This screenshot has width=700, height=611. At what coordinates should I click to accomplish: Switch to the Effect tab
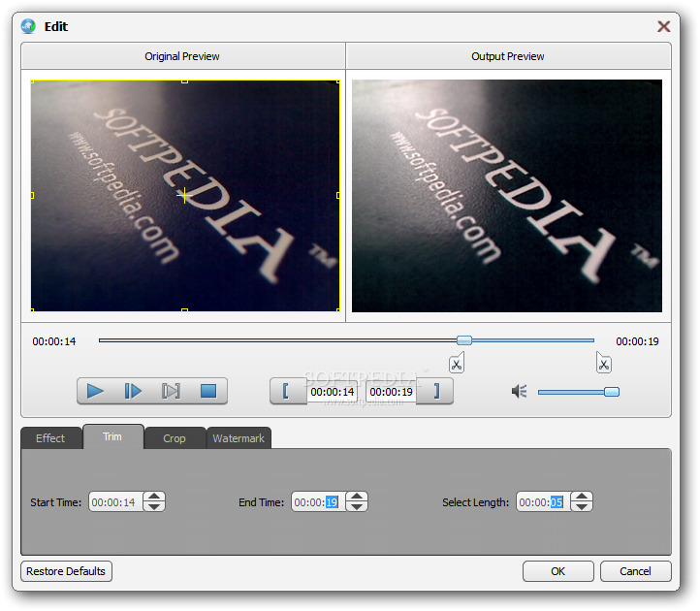pos(50,438)
